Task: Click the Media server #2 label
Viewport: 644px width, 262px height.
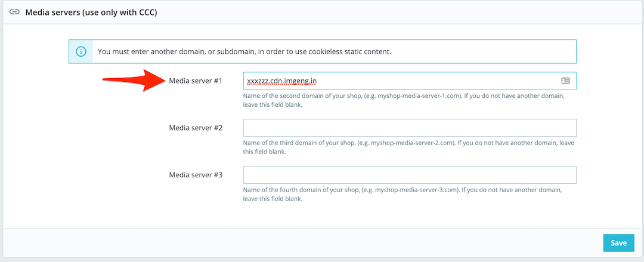Action: (x=196, y=128)
